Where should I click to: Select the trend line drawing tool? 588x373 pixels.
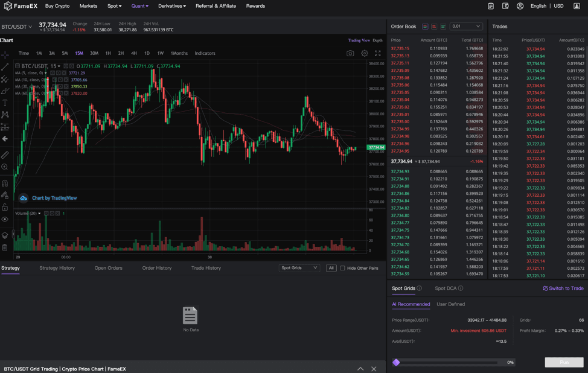[5, 67]
